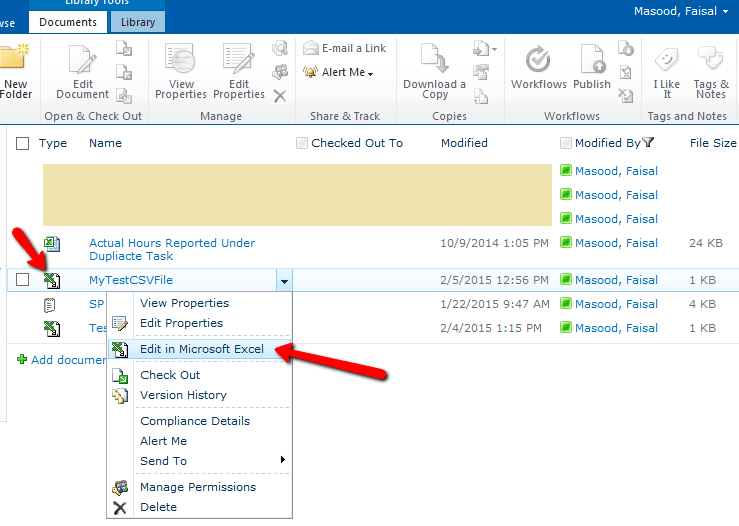Sort by the Name column header
739x526 pixels.
105,143
